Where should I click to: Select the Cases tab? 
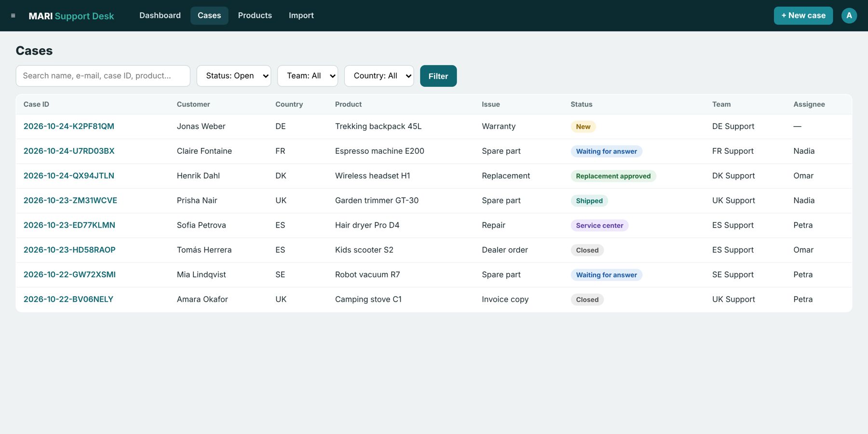click(x=209, y=15)
